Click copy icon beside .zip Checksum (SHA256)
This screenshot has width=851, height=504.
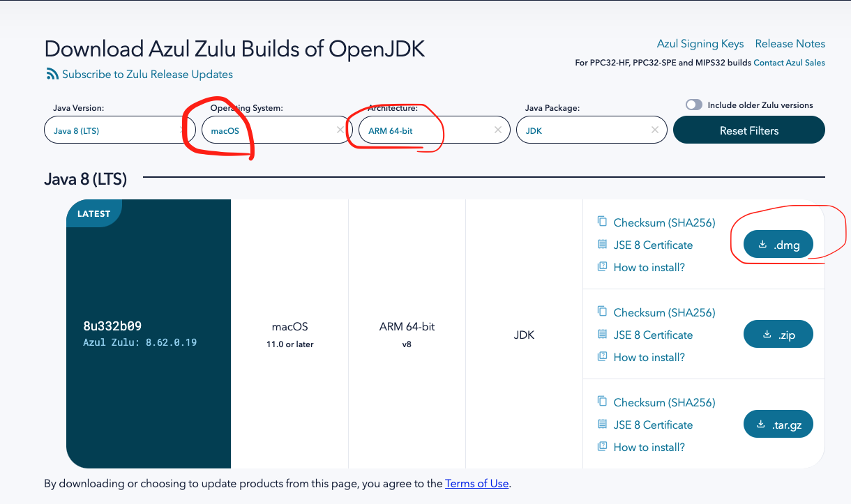point(602,312)
